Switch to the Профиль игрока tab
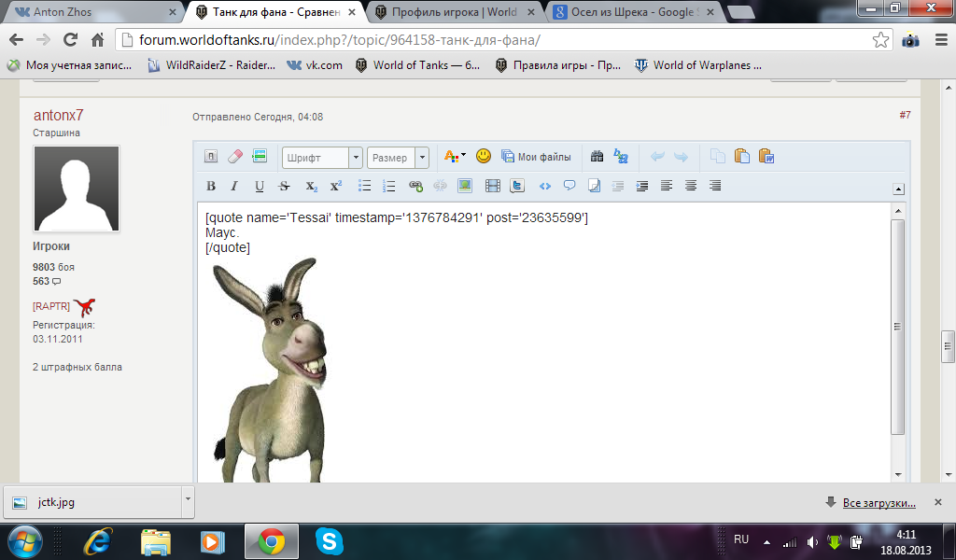Viewport: 956px width, 560px height. click(453, 12)
